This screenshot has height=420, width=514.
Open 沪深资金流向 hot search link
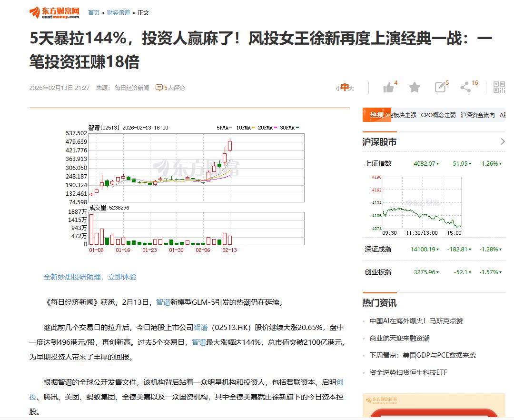tap(478, 115)
